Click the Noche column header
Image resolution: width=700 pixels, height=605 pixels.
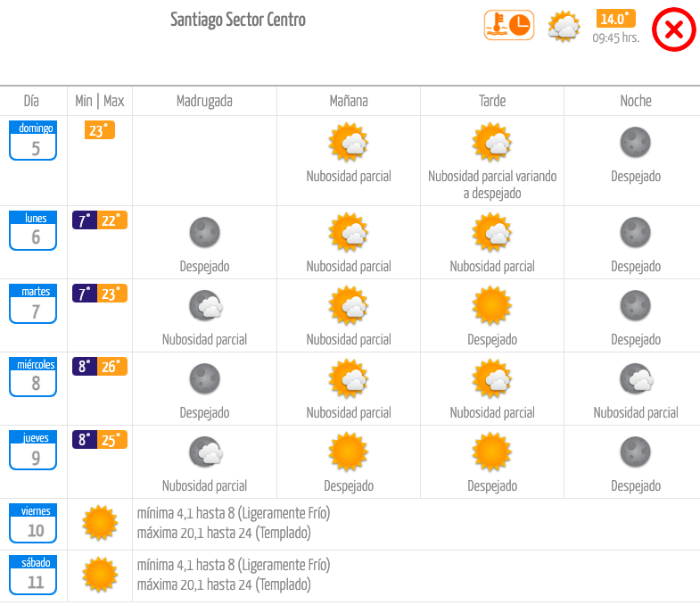tap(636, 101)
